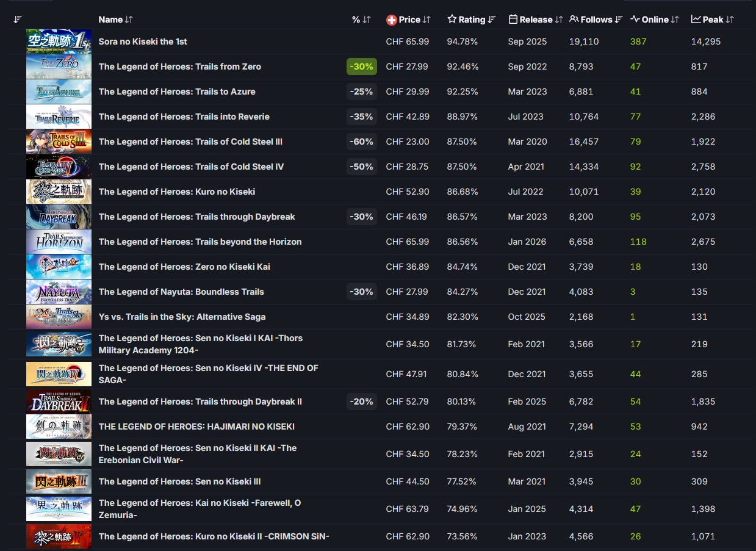Open Ys vs. Trails in the Sky link

point(182,317)
